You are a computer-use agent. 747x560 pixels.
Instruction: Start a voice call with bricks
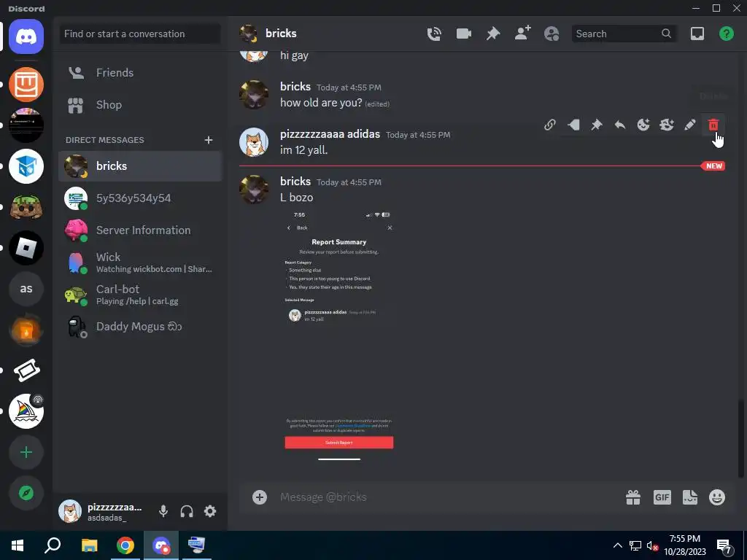click(x=434, y=34)
